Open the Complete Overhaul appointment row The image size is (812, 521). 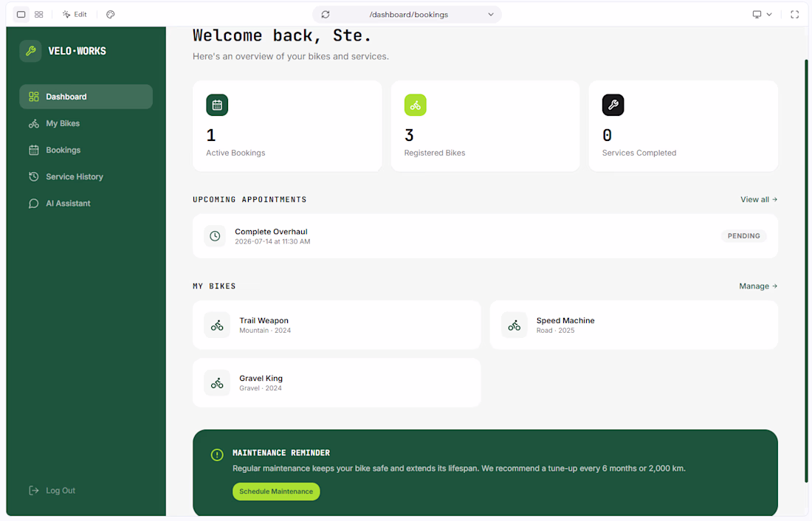click(x=485, y=236)
